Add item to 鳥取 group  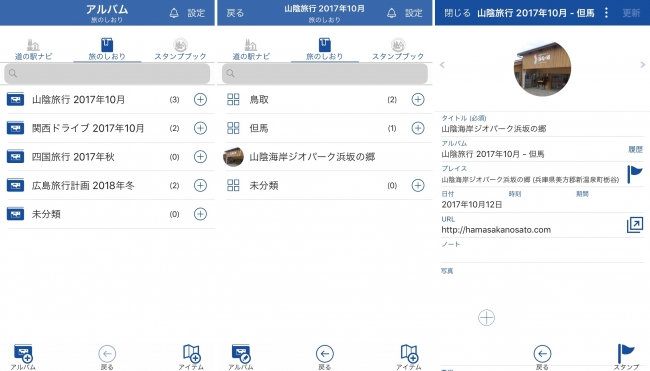[418, 99]
